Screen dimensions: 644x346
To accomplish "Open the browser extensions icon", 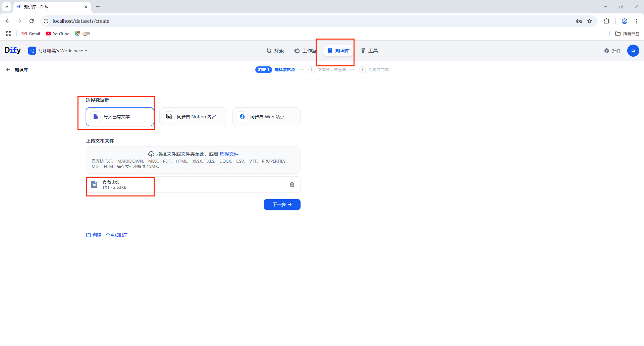I will click(606, 21).
